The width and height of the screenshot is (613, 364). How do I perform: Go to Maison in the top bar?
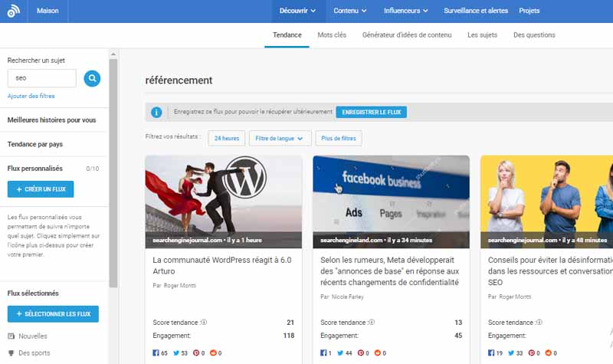point(48,11)
